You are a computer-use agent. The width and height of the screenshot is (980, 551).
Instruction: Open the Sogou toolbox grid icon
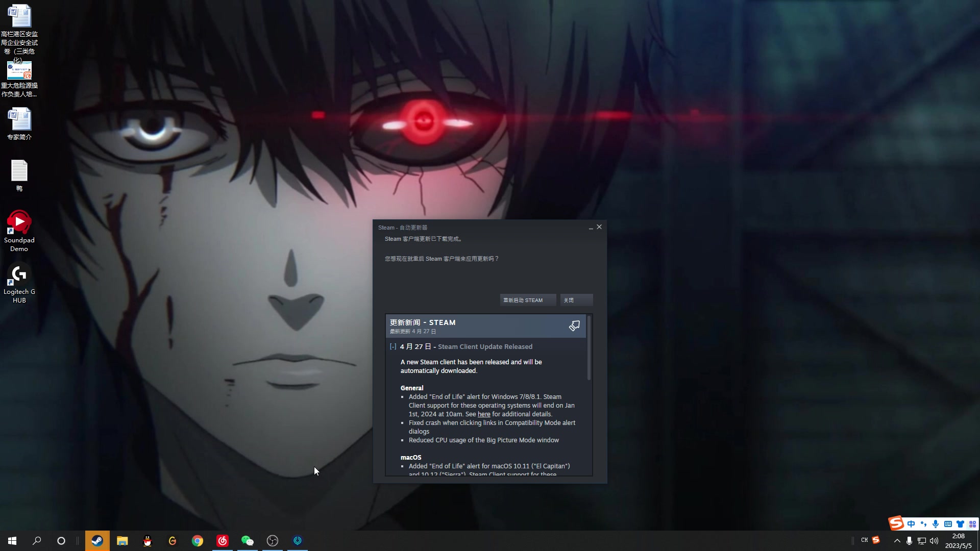[x=972, y=524]
